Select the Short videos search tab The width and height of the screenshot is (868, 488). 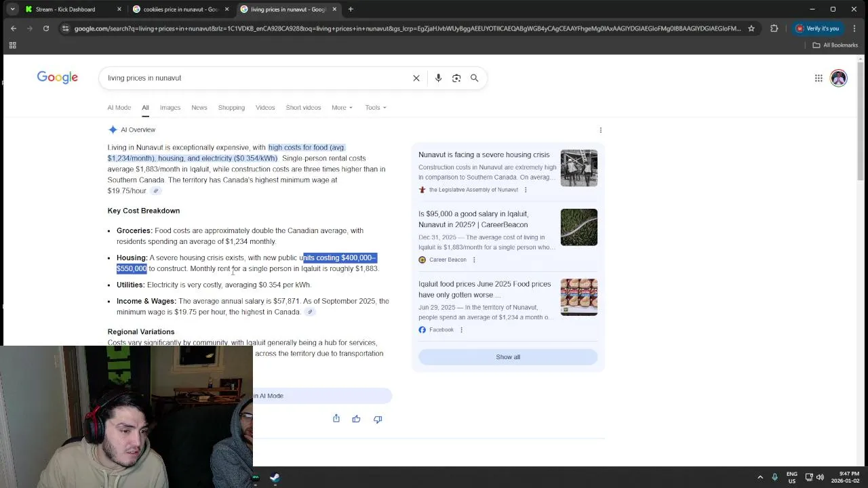point(303,108)
